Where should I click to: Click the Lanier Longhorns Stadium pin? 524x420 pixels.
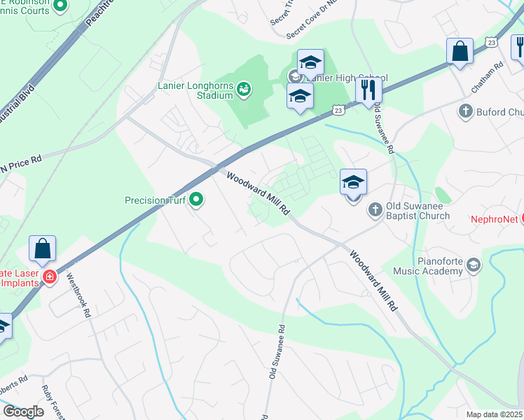point(244,90)
